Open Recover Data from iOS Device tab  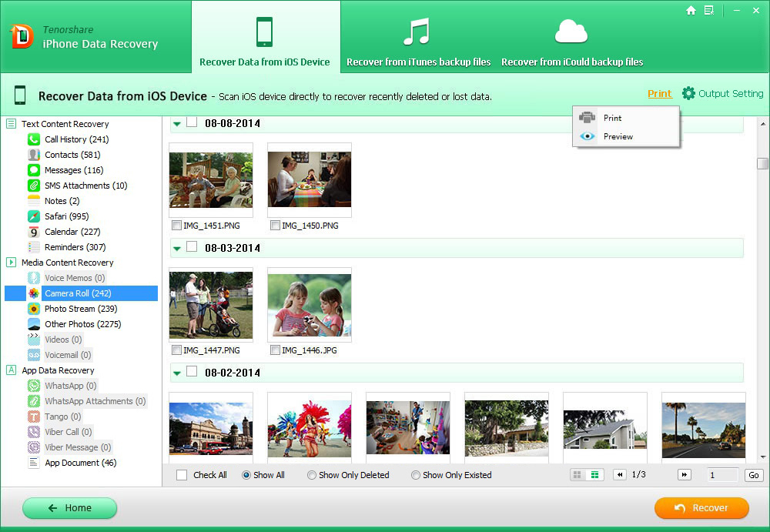coord(265,37)
